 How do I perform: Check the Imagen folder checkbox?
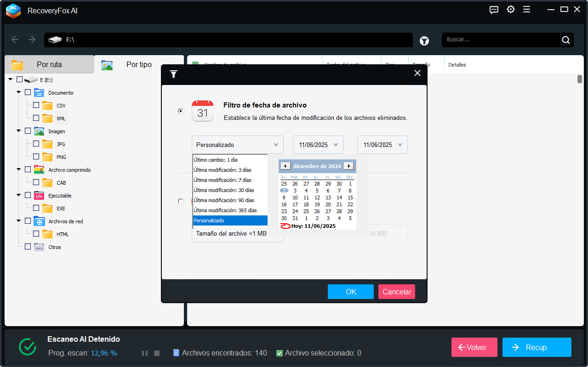[28, 131]
